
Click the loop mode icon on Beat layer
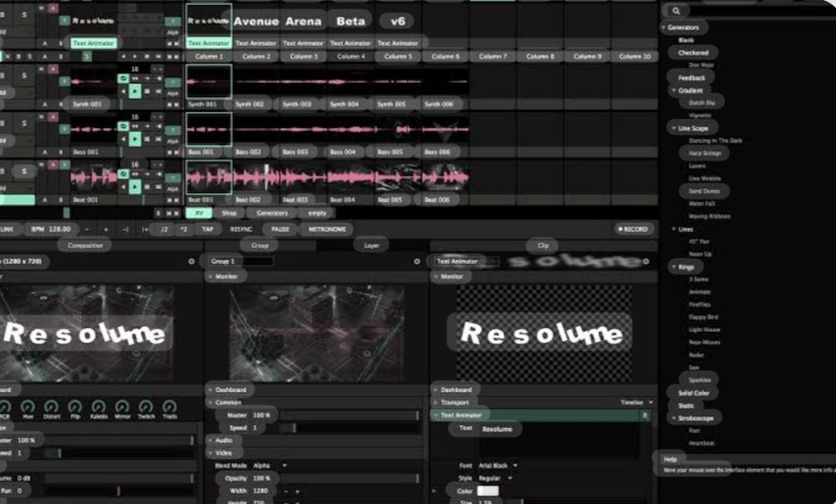[123, 174]
